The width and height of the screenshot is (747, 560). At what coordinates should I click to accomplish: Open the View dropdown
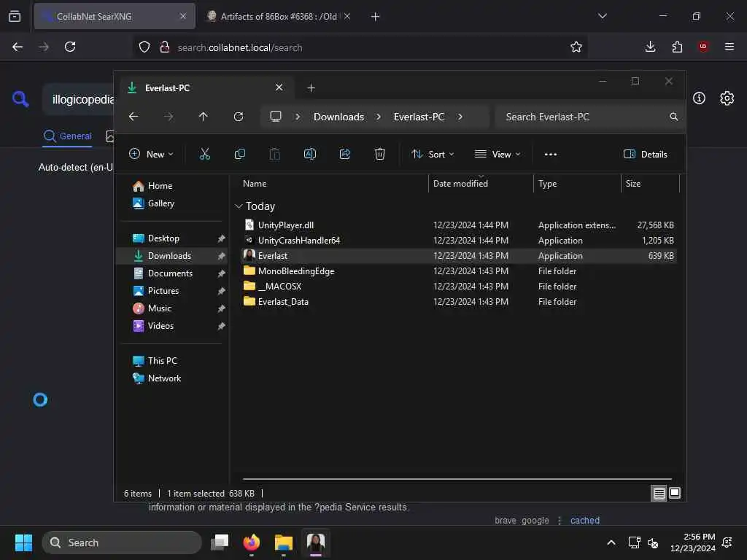pyautogui.click(x=498, y=154)
